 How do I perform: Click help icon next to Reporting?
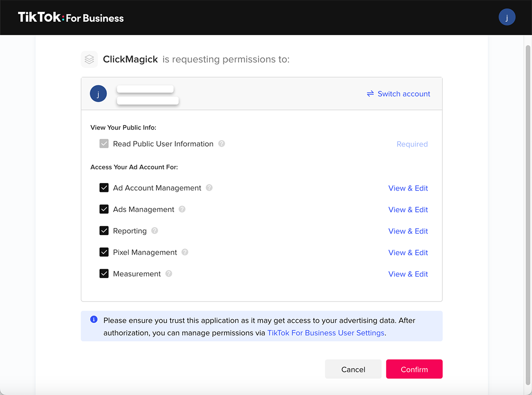click(x=155, y=231)
